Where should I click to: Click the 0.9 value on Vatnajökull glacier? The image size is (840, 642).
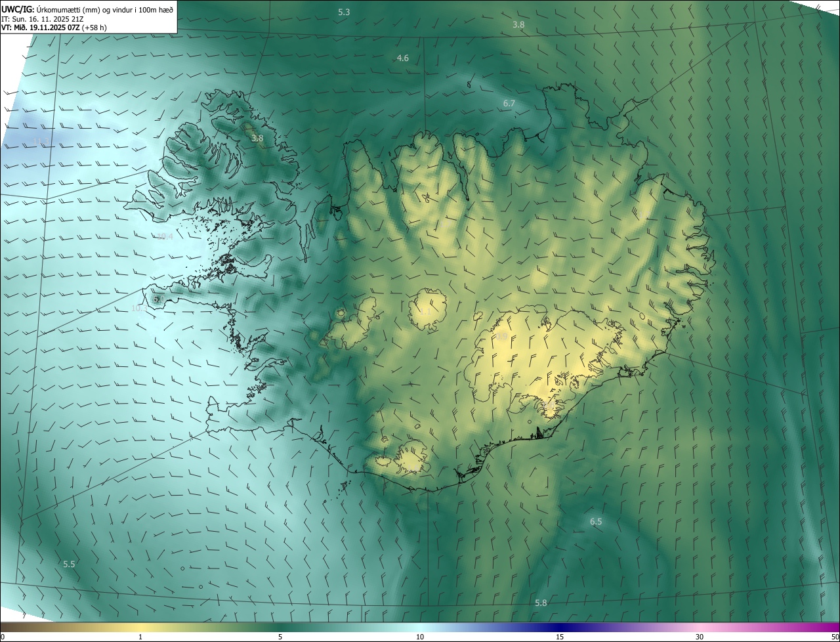501,337
